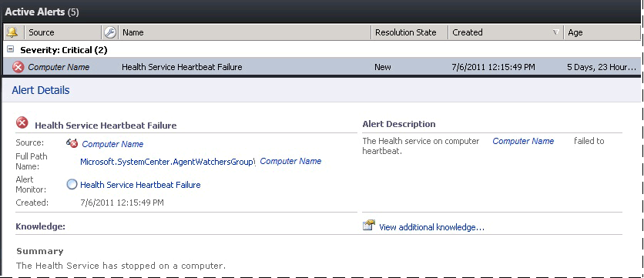Click the bell severity column icon
Viewport: 644px width, 278px height.
coord(12,32)
